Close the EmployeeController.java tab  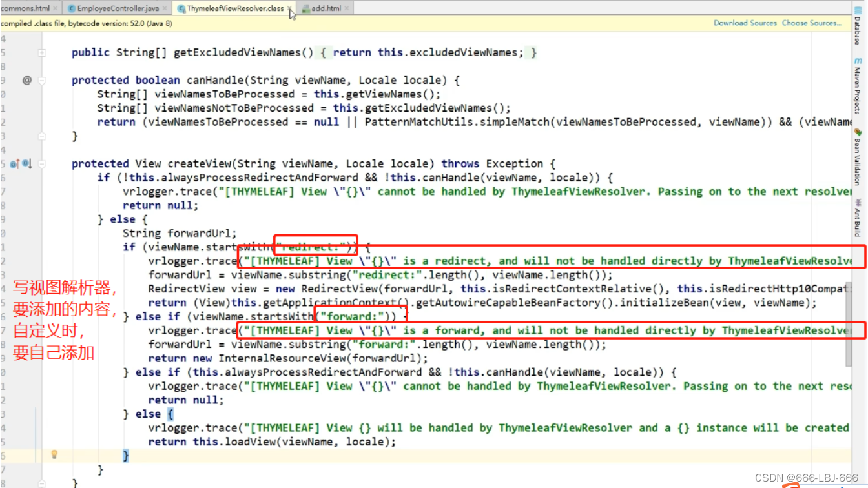click(x=164, y=8)
